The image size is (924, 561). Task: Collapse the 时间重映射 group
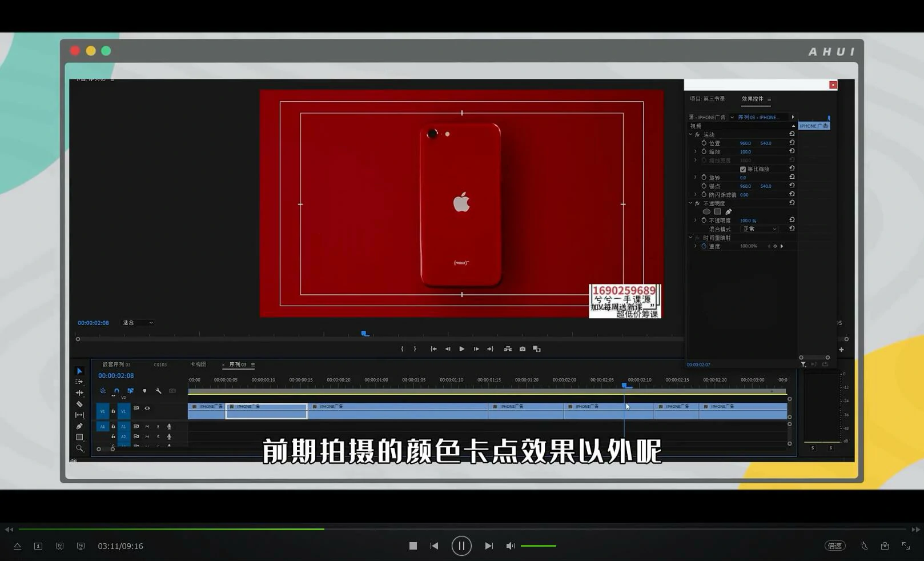pos(690,238)
